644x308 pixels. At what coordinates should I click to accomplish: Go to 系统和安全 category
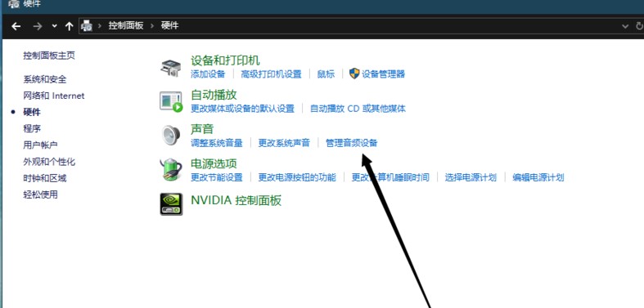pyautogui.click(x=45, y=79)
